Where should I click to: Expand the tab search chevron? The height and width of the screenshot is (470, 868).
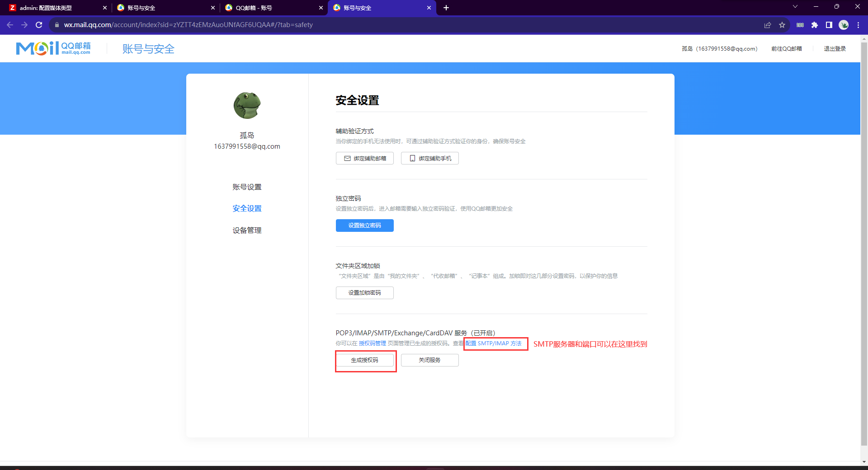795,7
